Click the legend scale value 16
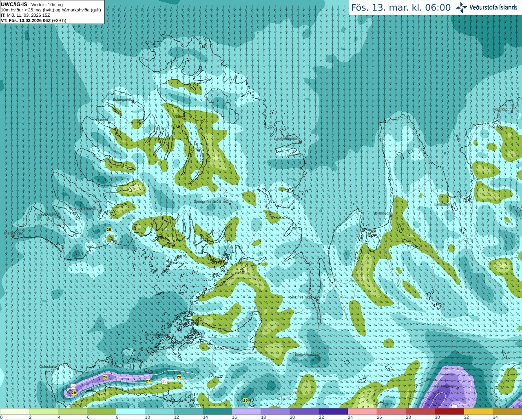522x420 pixels. click(234, 417)
